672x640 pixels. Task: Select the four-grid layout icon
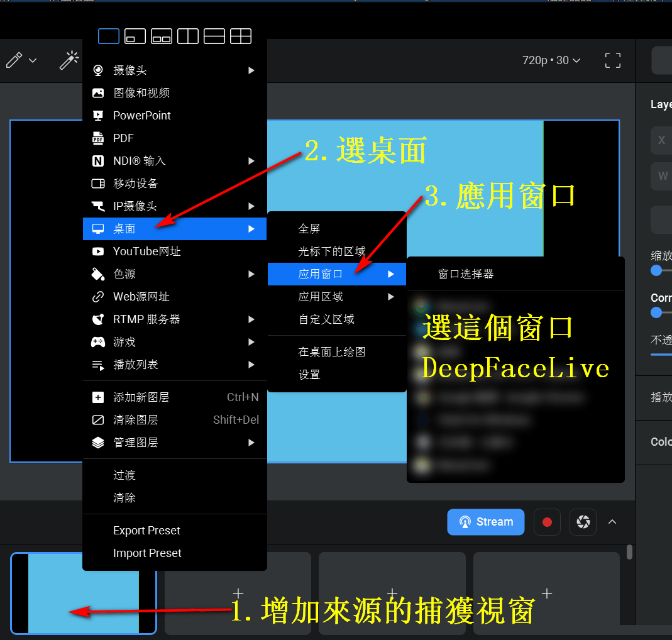(240, 36)
